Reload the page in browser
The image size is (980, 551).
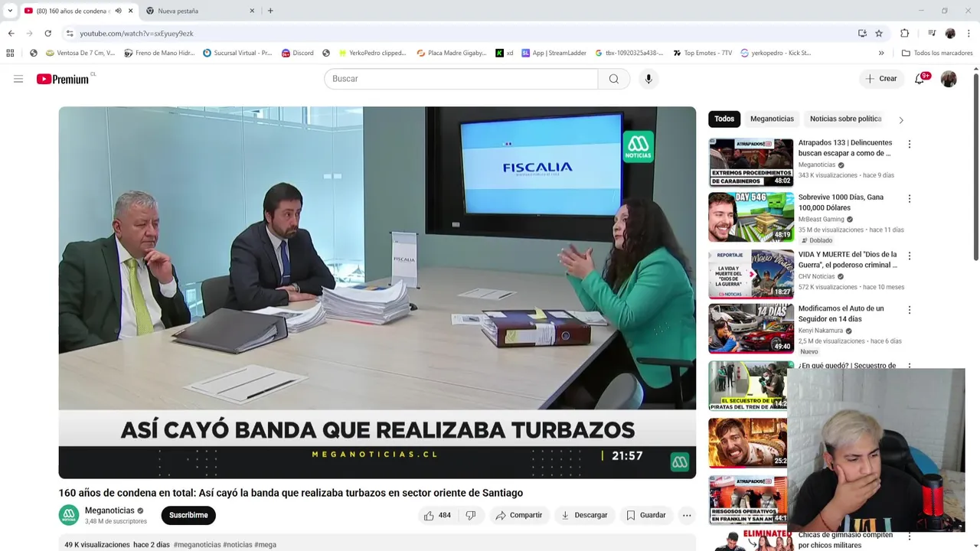[x=47, y=33]
